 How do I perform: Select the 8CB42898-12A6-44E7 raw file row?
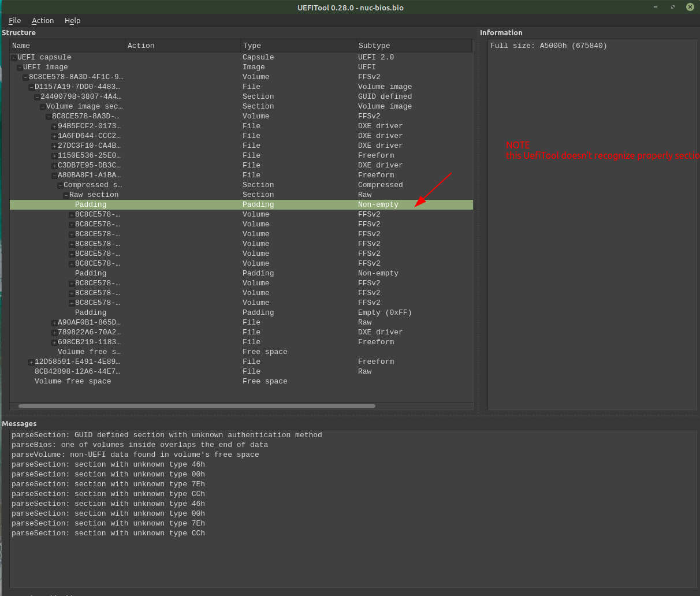point(241,371)
